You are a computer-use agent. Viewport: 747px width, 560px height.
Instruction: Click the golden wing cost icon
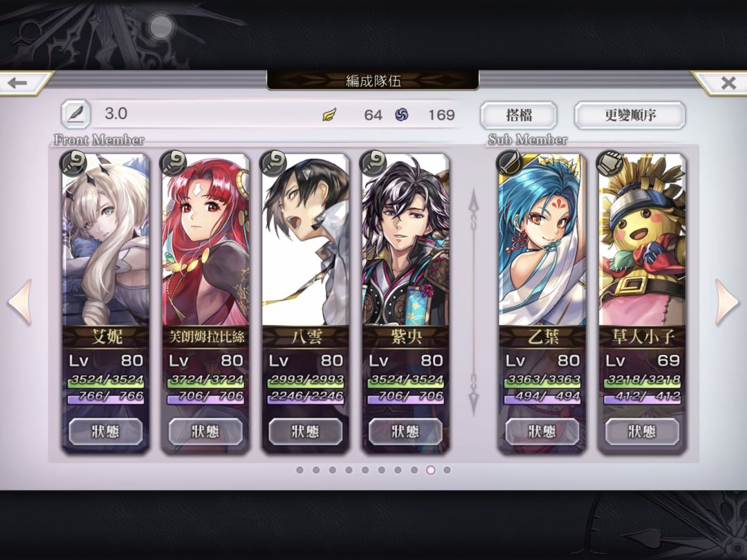click(x=329, y=115)
